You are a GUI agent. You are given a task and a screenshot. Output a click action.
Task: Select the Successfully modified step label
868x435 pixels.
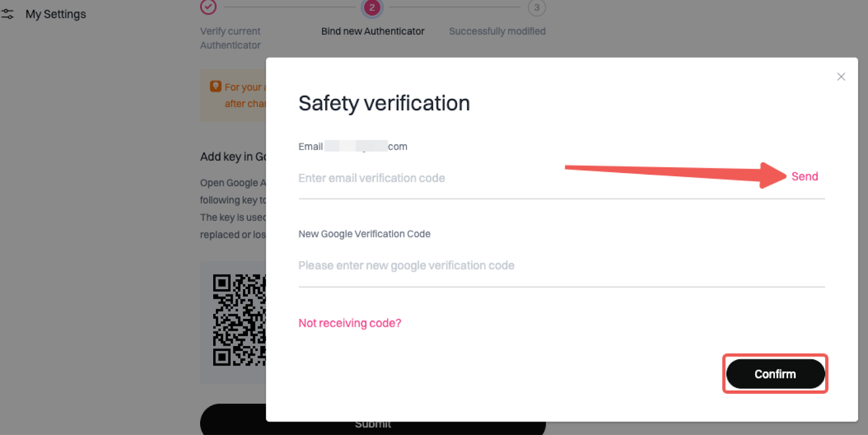click(x=497, y=31)
